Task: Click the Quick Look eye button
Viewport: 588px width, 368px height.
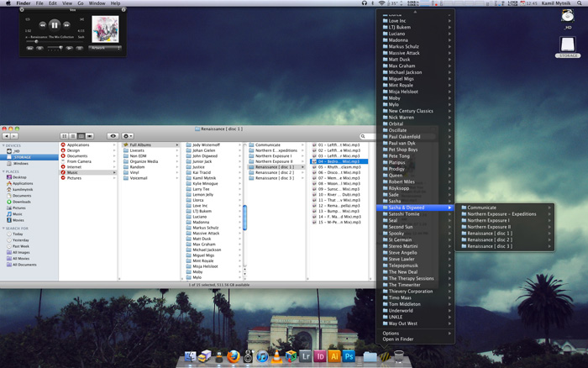Action: pyautogui.click(x=113, y=135)
